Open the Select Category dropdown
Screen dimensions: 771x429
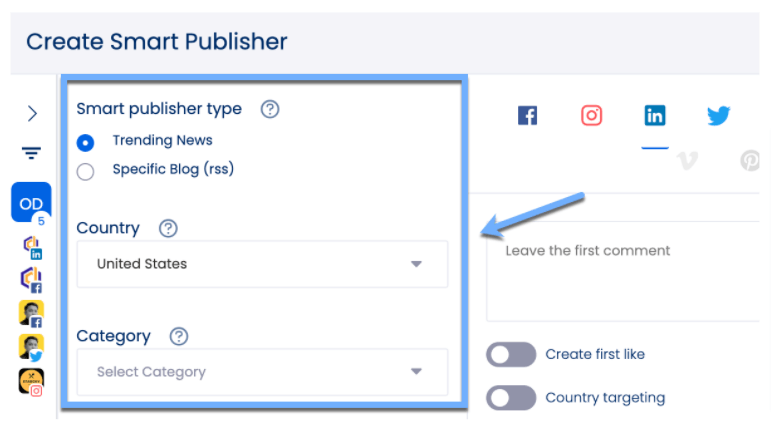(262, 372)
